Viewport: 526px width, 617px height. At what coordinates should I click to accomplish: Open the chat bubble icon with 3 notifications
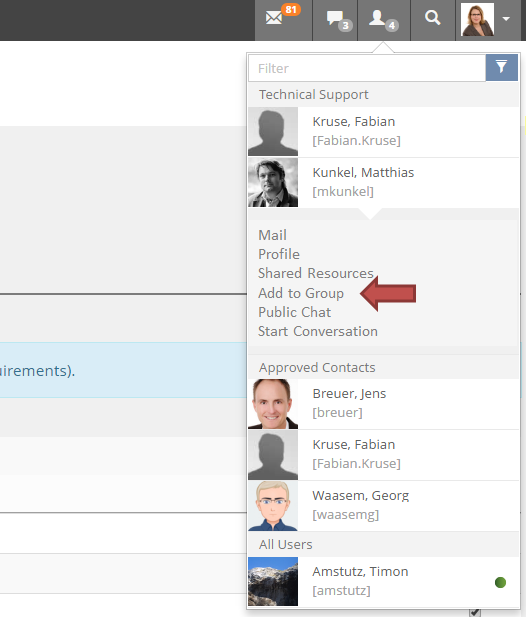tap(335, 19)
